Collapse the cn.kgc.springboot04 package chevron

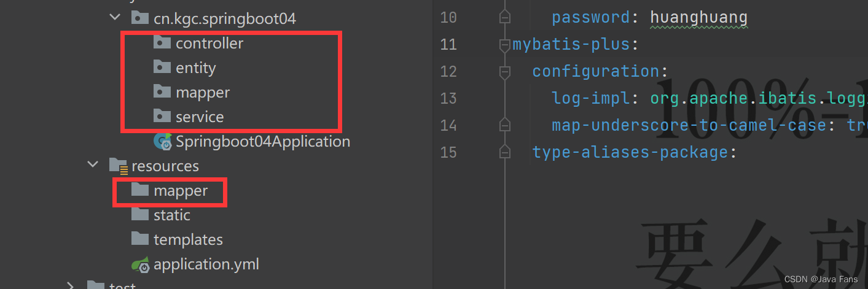(x=115, y=18)
